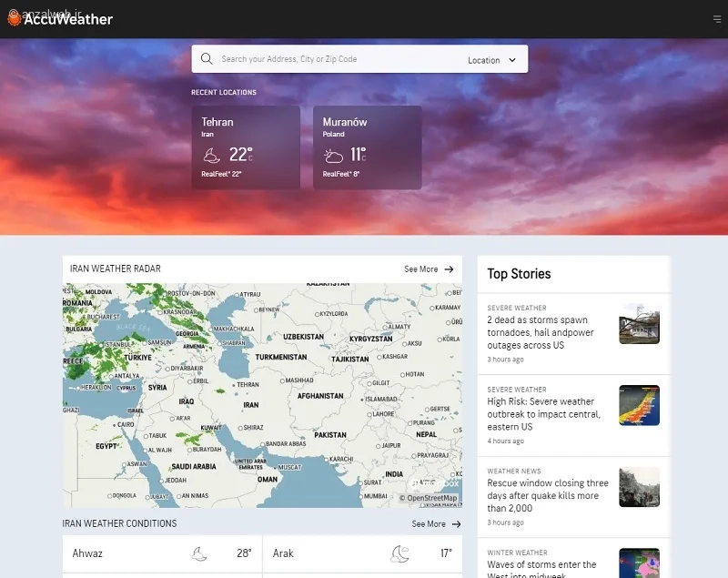Open the OpenStreetMap attribution link
Image resolution: width=728 pixels, height=578 pixels.
click(428, 498)
